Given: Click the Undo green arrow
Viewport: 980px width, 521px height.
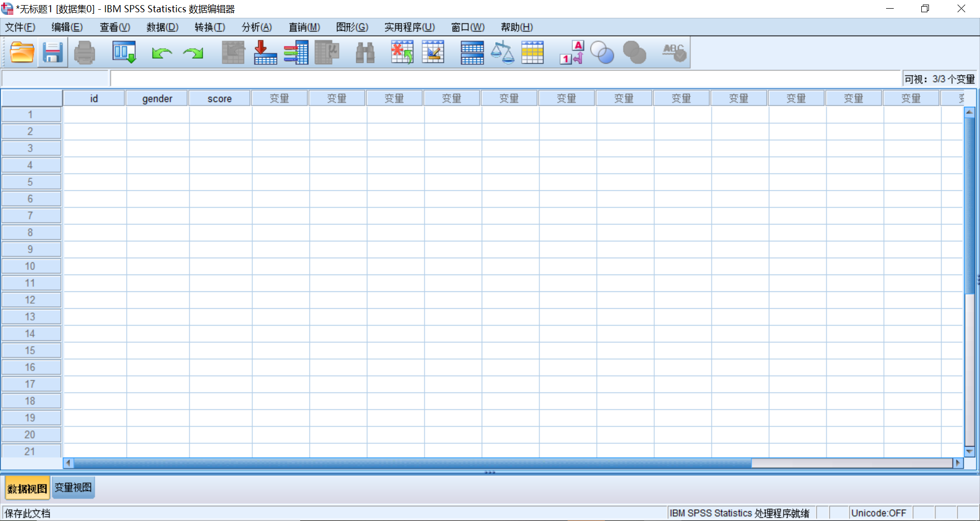Looking at the screenshot, I should click(162, 53).
